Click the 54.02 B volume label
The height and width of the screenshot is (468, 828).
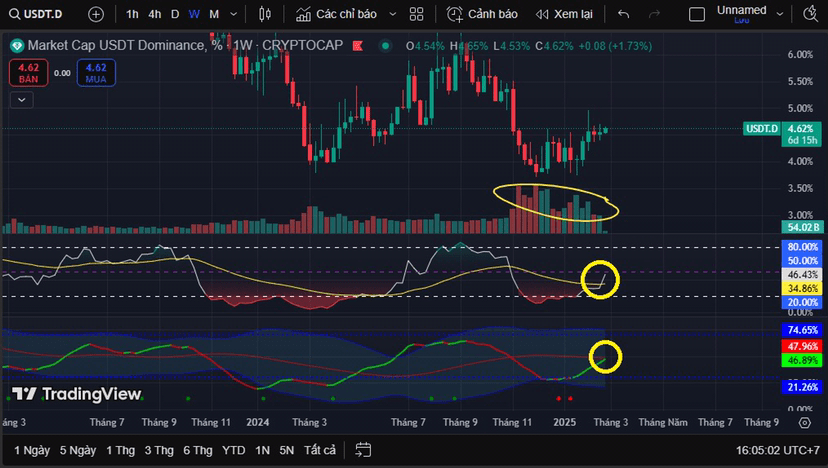(x=802, y=227)
